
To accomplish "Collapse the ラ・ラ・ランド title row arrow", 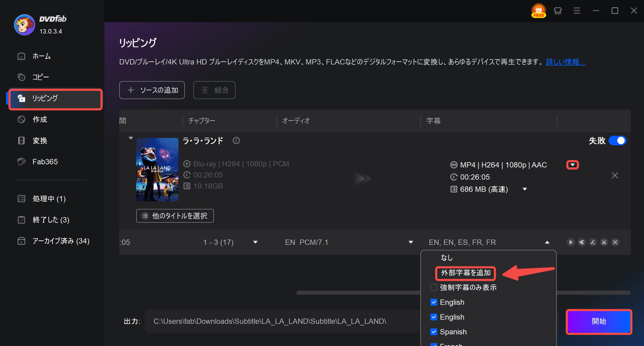I will tap(131, 138).
